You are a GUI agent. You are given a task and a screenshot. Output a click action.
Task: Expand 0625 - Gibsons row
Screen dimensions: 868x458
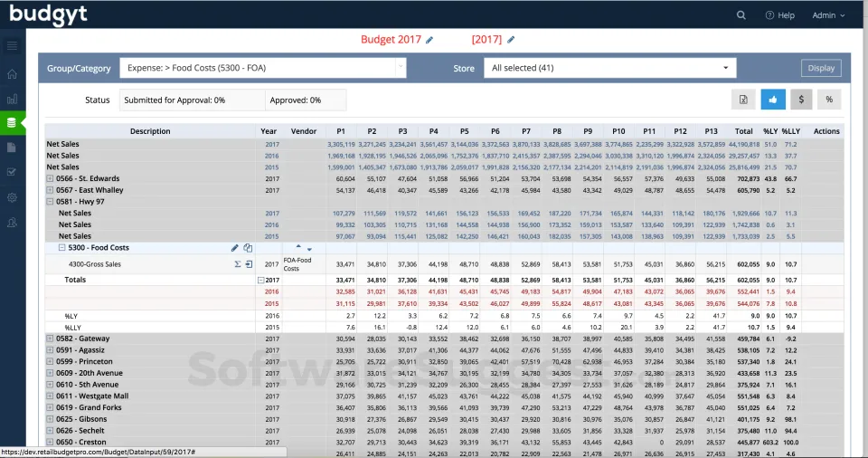[50, 419]
